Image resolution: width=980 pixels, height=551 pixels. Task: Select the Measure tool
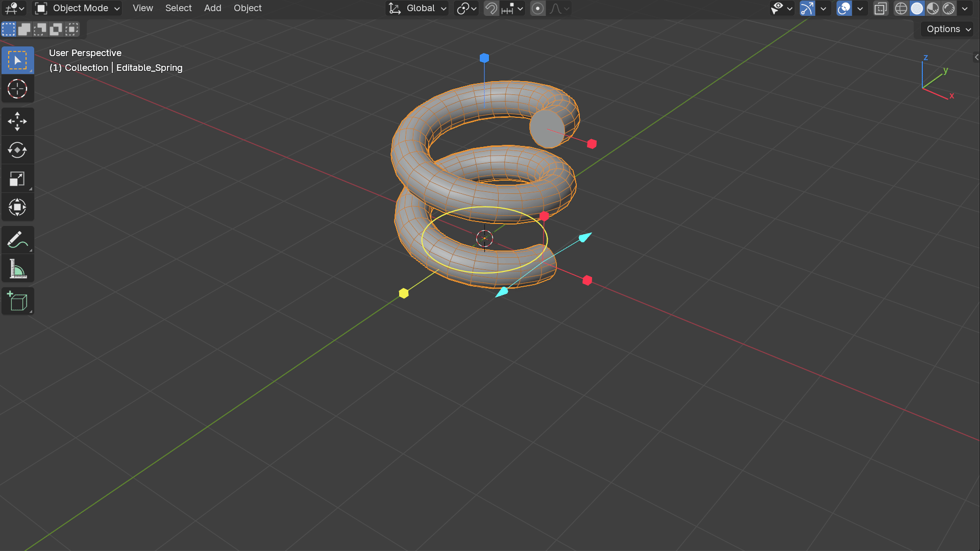(x=17, y=268)
